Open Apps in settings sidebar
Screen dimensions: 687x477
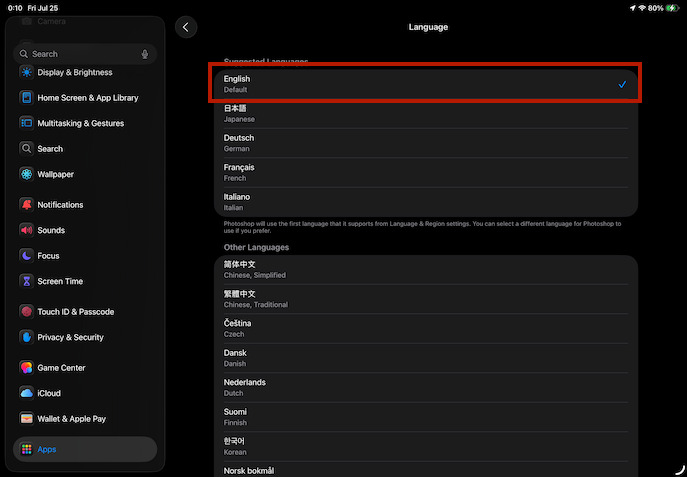(85, 449)
